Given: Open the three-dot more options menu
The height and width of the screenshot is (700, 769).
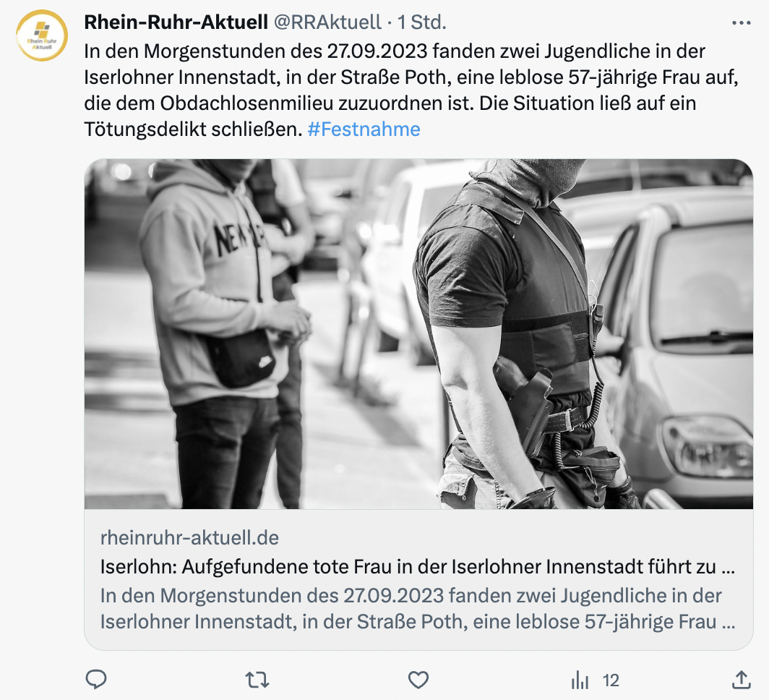Looking at the screenshot, I should coord(741,22).
